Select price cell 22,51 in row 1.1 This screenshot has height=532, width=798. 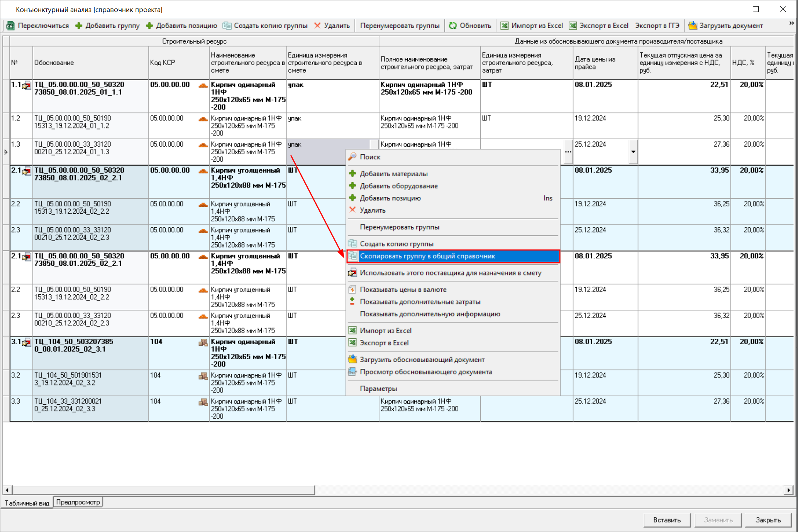[684, 96]
